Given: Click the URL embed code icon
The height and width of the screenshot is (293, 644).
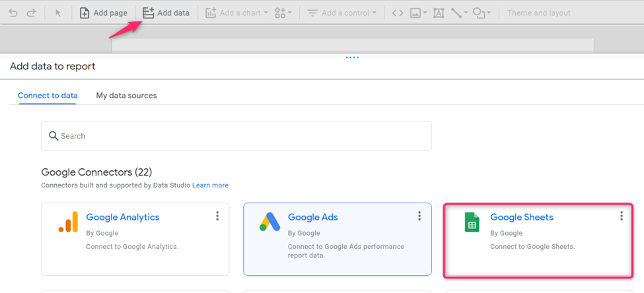Looking at the screenshot, I should point(397,13).
